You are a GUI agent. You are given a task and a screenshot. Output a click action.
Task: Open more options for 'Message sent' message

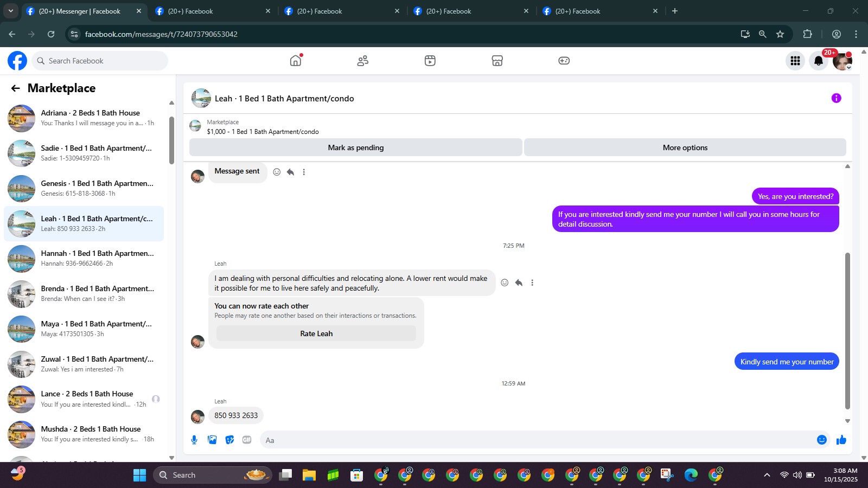pyautogui.click(x=304, y=172)
